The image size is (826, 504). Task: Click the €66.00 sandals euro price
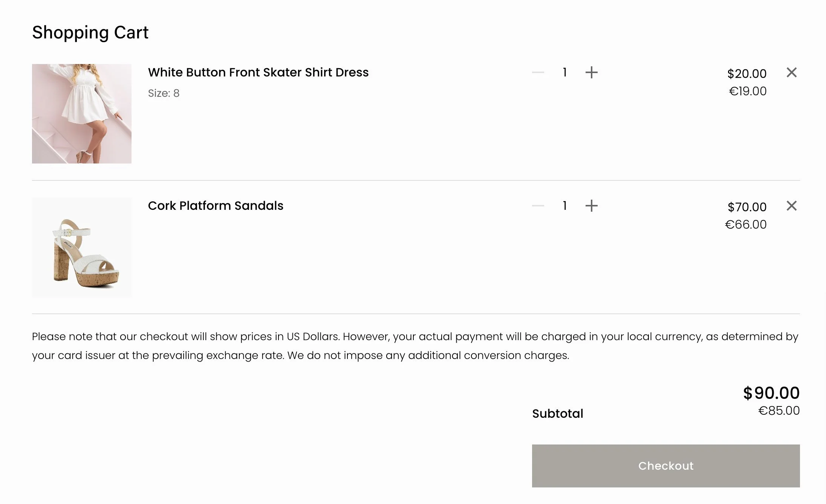point(746,225)
